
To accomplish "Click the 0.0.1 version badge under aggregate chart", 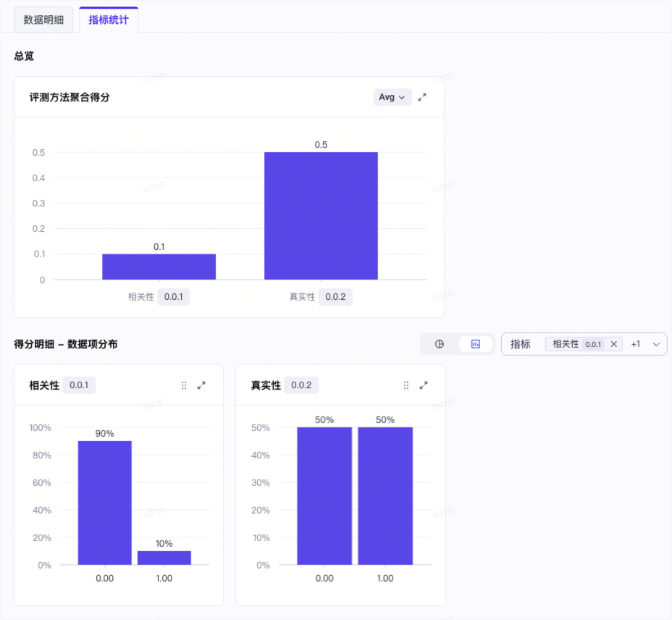I will pos(174,297).
